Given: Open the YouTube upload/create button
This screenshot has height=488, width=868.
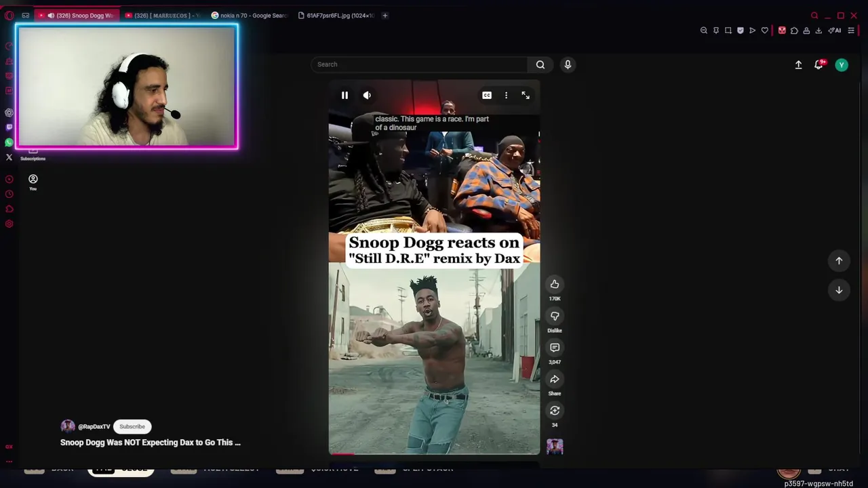Looking at the screenshot, I should [798, 65].
